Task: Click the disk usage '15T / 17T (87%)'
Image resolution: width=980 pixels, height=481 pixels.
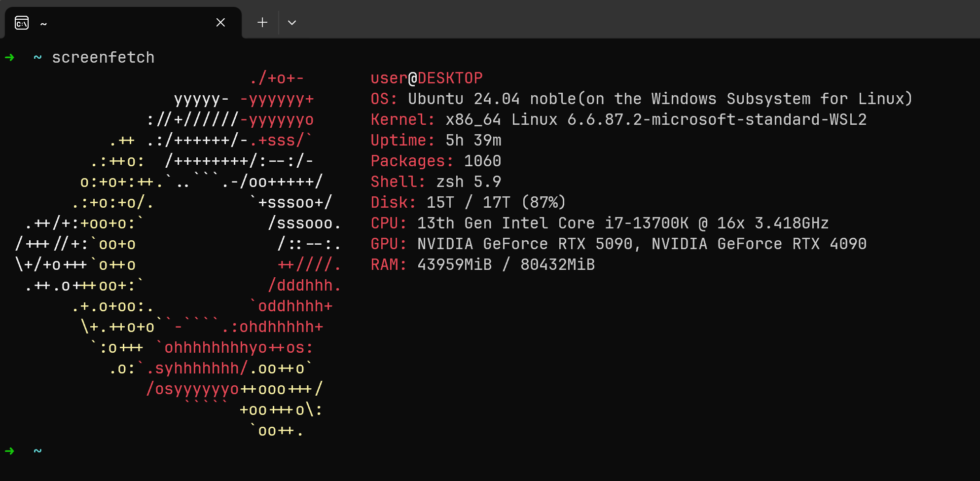Action: pos(496,203)
